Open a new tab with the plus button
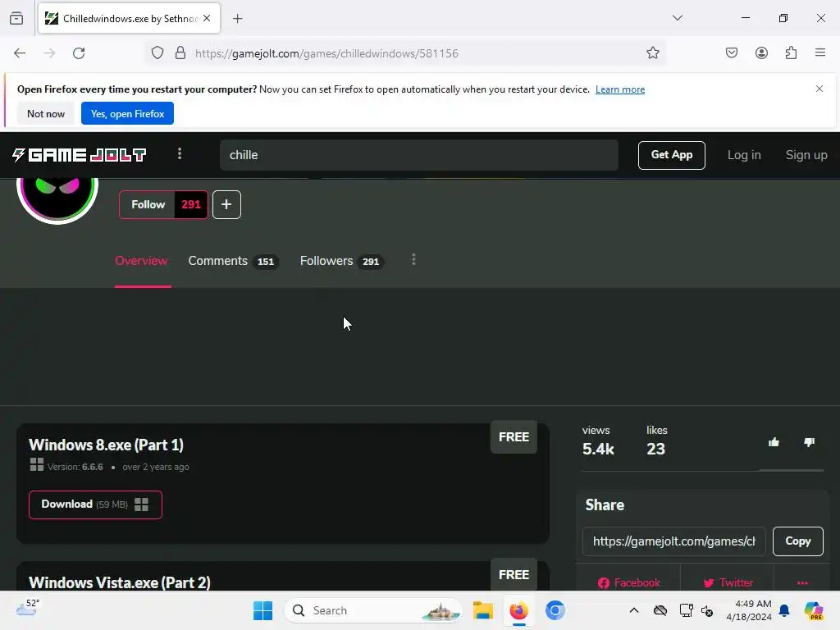Image resolution: width=840 pixels, height=630 pixels. (x=237, y=19)
